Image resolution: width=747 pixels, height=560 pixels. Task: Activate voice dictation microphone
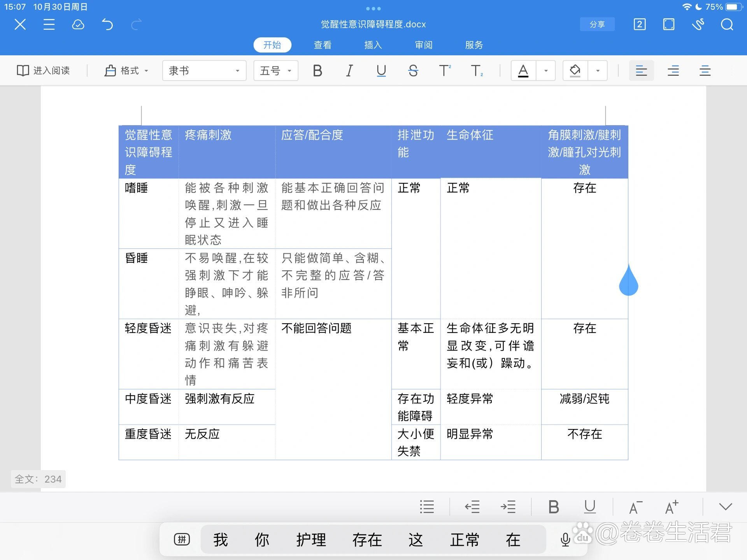coord(565,539)
